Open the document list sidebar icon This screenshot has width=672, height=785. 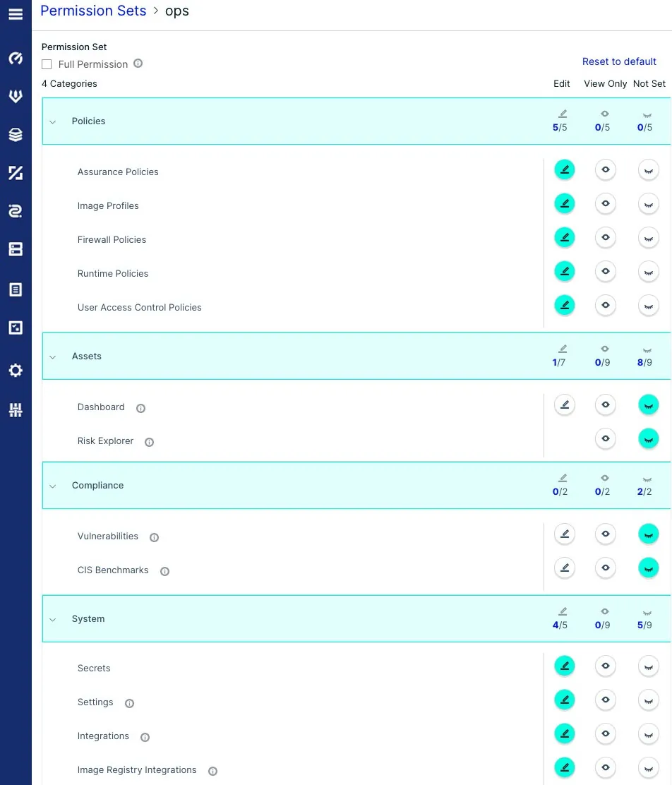pyautogui.click(x=16, y=289)
